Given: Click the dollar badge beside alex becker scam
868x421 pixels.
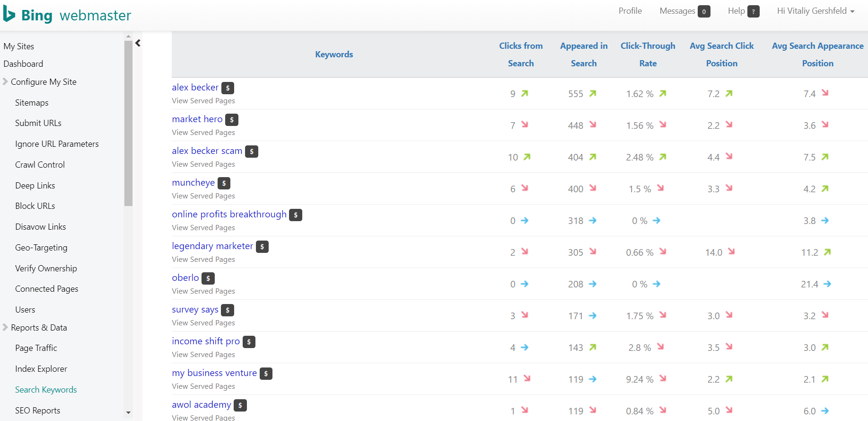Looking at the screenshot, I should click(252, 152).
